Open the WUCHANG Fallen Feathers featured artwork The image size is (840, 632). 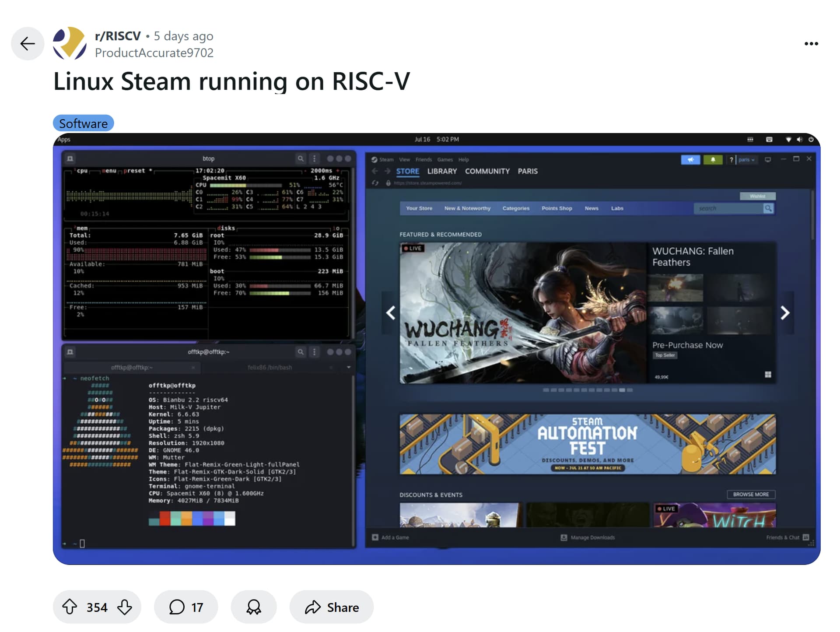(x=523, y=313)
